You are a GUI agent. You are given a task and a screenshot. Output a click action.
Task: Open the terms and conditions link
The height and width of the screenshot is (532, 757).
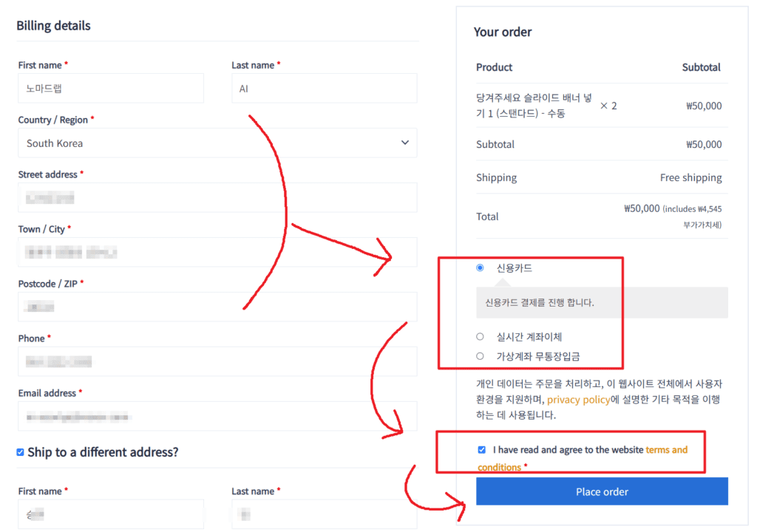[x=583, y=458]
